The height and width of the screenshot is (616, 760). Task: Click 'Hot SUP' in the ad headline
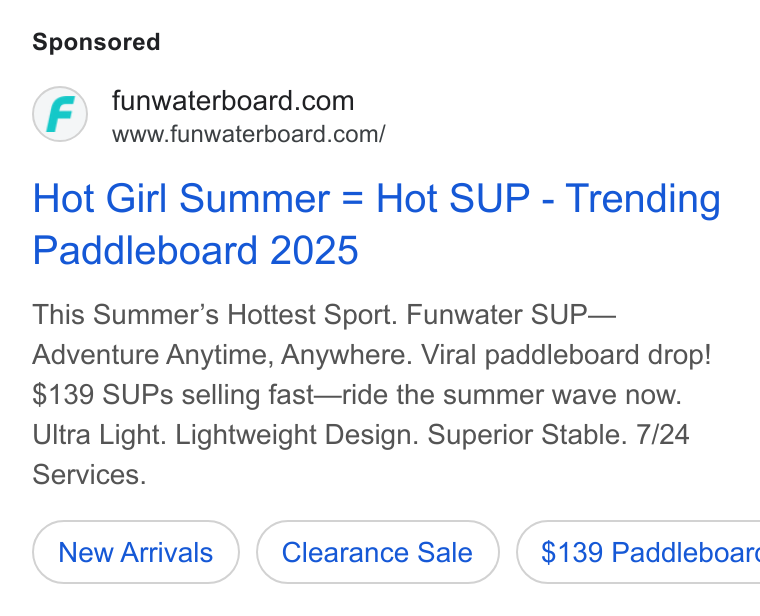[x=453, y=198]
